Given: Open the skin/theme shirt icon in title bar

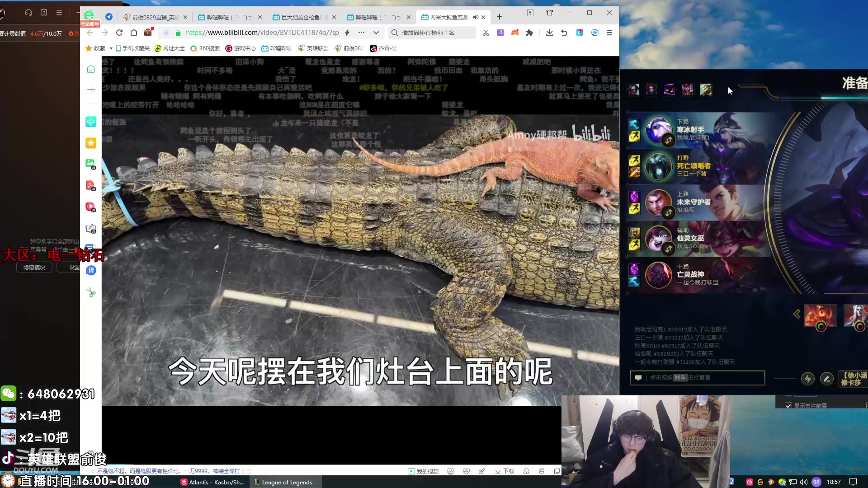Looking at the screenshot, I should [x=550, y=13].
